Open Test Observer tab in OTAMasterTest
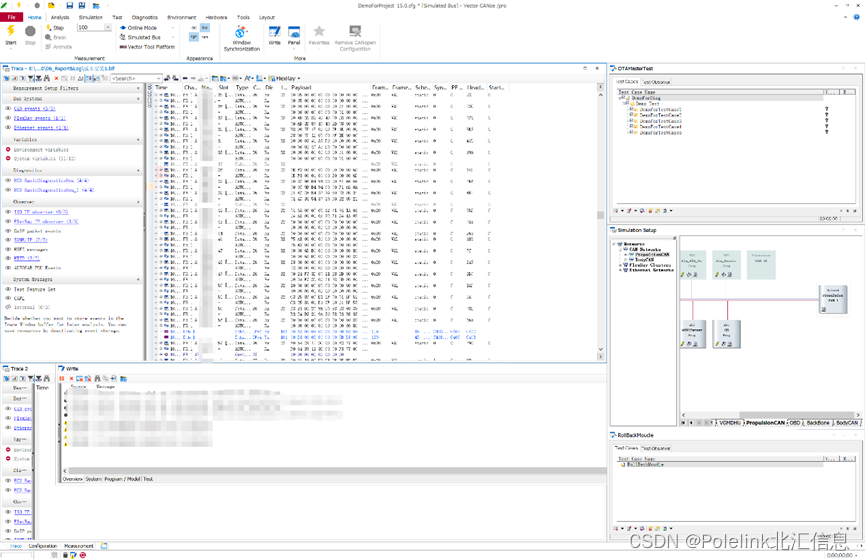This screenshot has height=560, width=865. pyautogui.click(x=657, y=82)
